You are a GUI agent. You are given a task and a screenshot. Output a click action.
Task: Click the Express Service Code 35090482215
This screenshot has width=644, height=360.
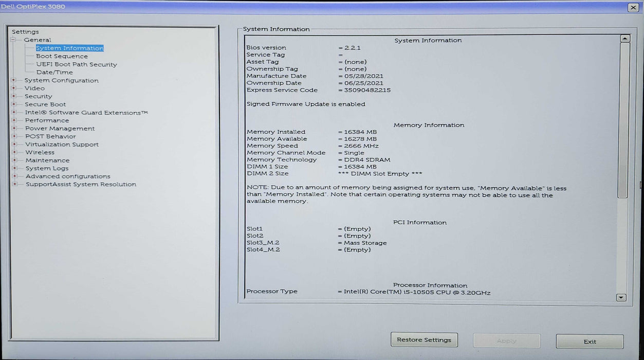coord(367,90)
